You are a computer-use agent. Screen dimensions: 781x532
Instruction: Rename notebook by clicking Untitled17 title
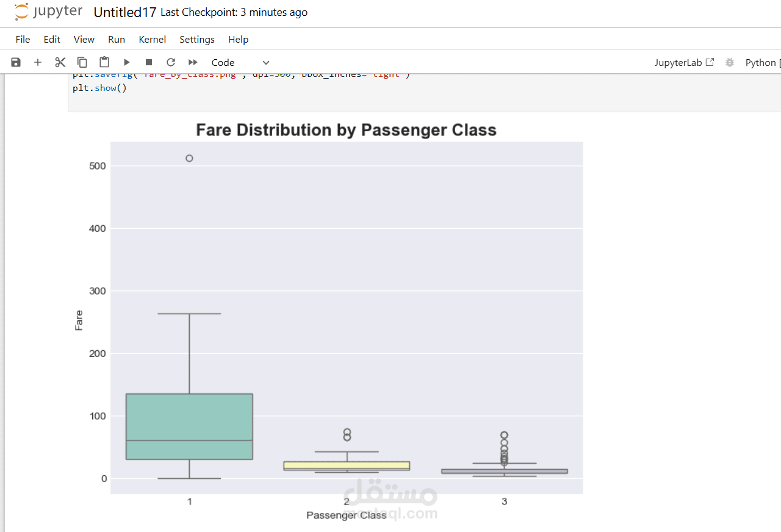[124, 12]
